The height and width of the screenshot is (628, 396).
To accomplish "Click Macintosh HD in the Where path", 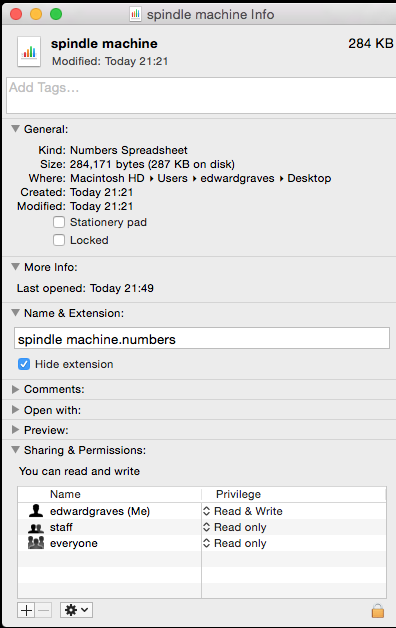I will (107, 178).
